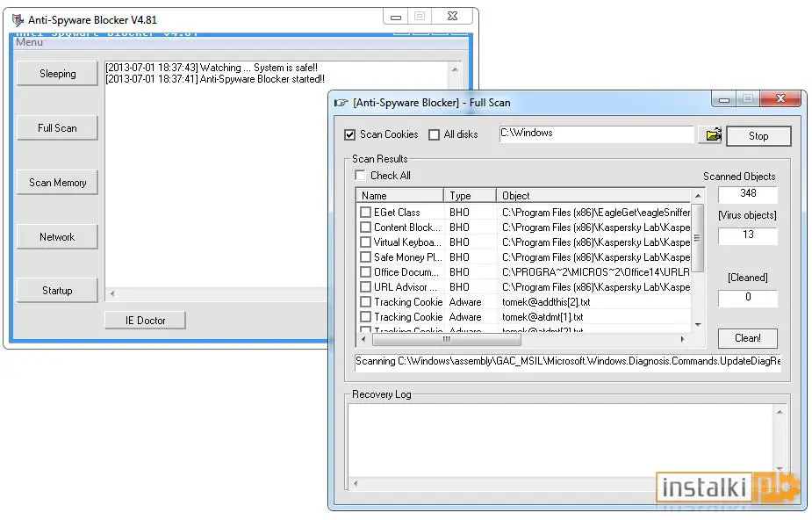
Task: Select the 'Watching ... System is safe!!' log line
Action: pos(212,68)
